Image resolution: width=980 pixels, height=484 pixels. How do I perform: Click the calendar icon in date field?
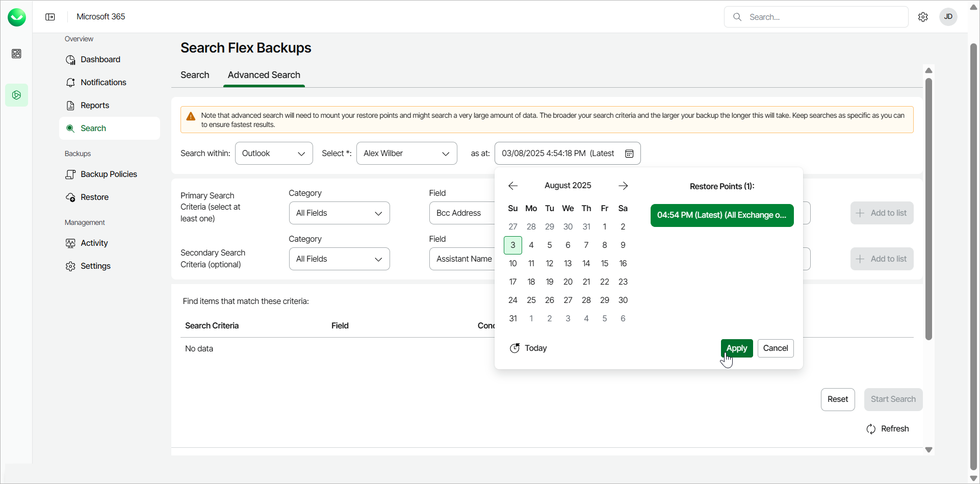[x=629, y=154]
